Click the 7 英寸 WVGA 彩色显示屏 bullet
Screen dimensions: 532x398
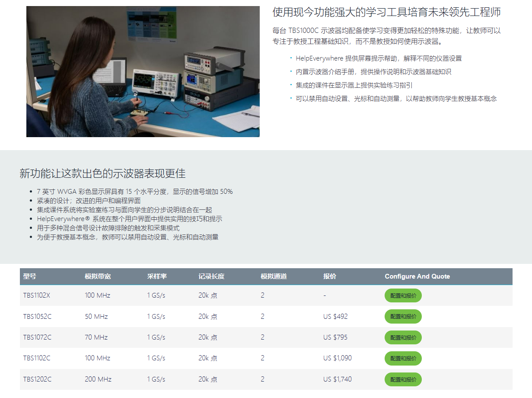coord(135,192)
